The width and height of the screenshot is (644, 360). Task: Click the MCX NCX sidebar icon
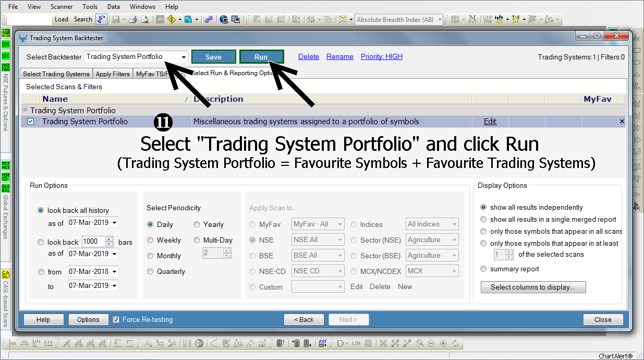click(x=6, y=165)
